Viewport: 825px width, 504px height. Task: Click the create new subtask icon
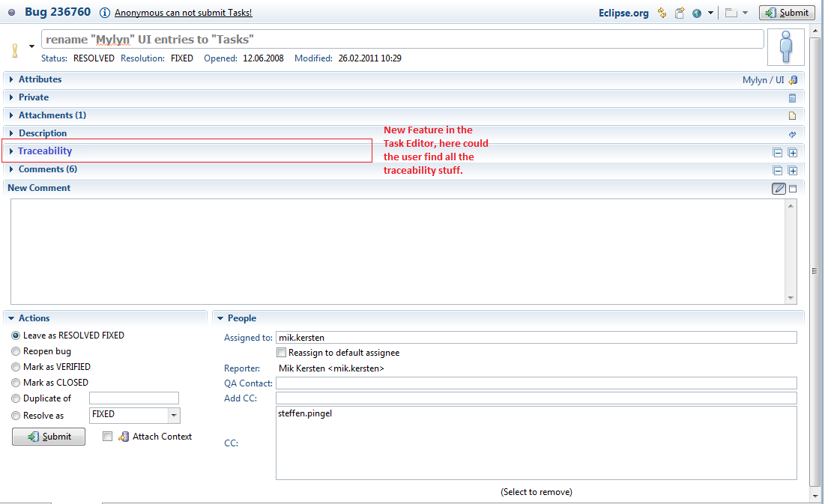coord(680,13)
